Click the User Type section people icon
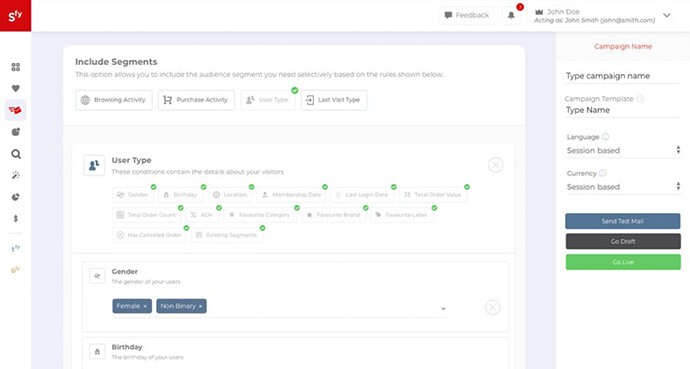690x369 pixels. pos(94,165)
